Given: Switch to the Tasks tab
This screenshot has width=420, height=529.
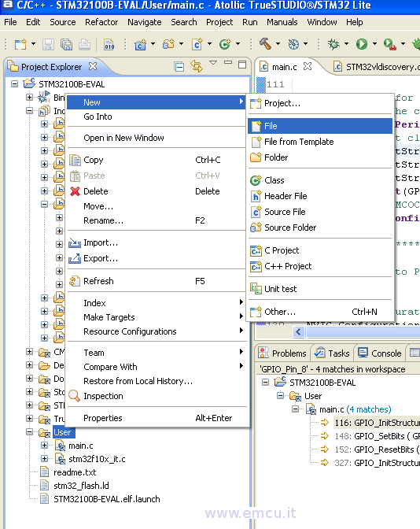Looking at the screenshot, I should pyautogui.click(x=333, y=353).
